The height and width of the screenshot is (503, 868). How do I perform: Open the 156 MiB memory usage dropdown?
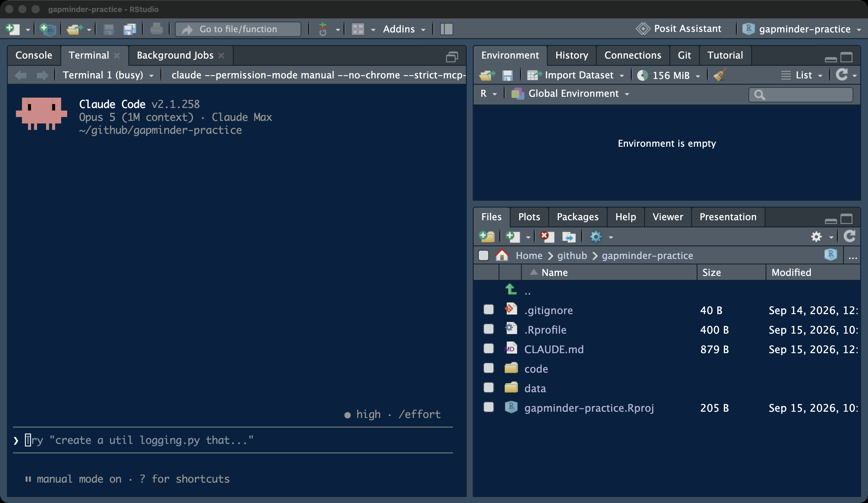click(x=669, y=75)
